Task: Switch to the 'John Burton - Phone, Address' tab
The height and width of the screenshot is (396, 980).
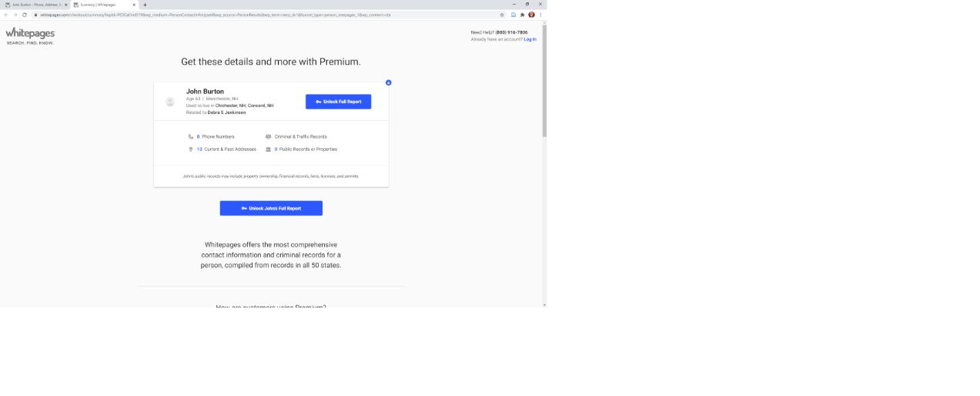Action: click(x=35, y=5)
